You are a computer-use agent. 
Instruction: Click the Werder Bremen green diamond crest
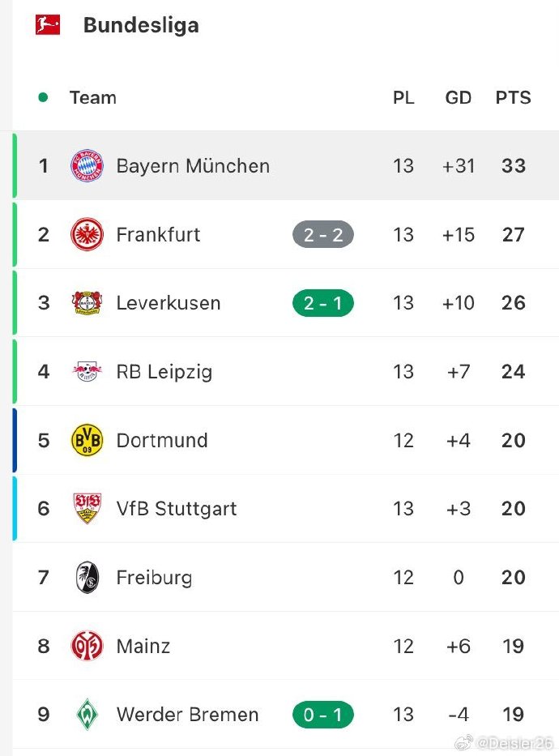pos(87,715)
